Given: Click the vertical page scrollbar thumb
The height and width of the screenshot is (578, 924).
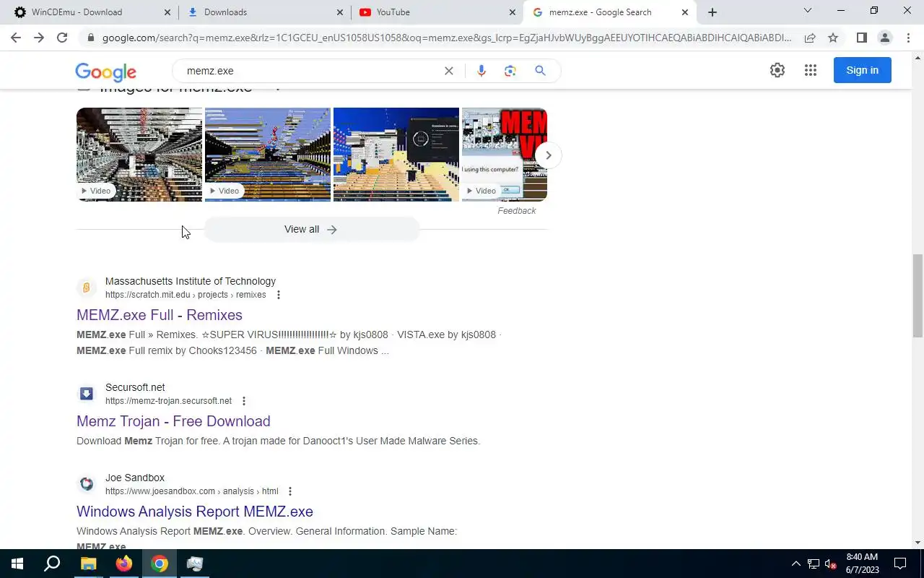Looking at the screenshot, I should [x=918, y=296].
